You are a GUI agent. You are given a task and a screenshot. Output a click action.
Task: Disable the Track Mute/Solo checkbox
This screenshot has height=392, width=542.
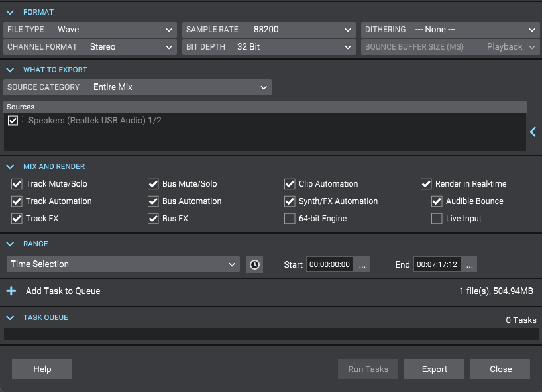click(17, 184)
